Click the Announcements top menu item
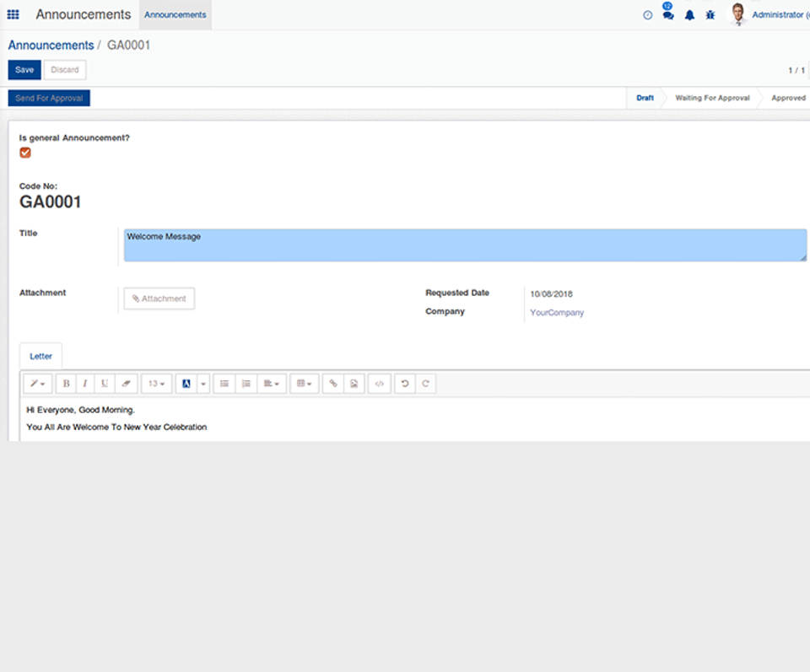 175,14
